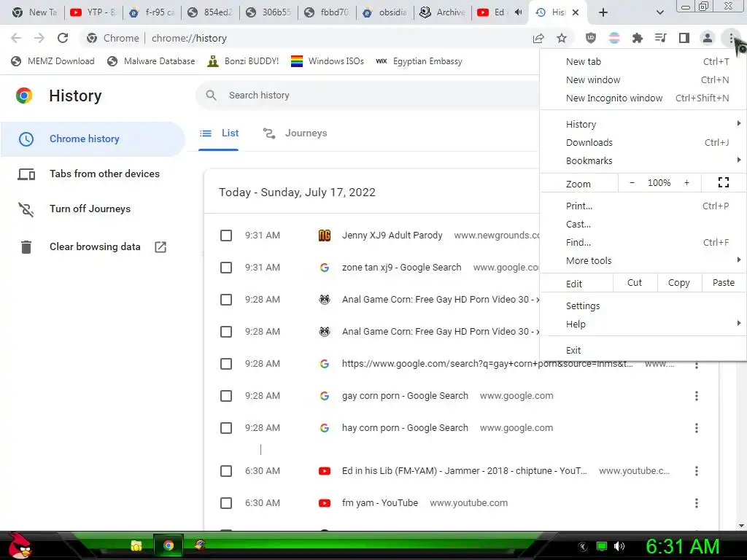Open more actions for hay corn porn search entry

click(x=697, y=428)
